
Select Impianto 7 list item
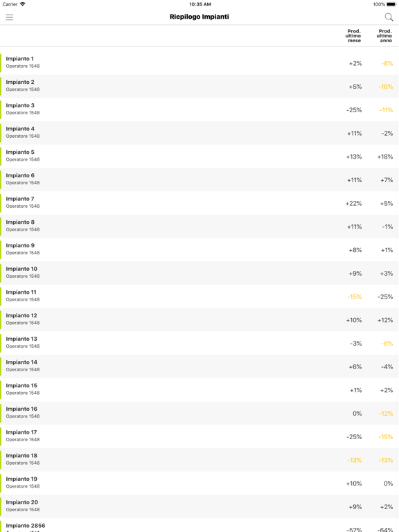coord(199,203)
